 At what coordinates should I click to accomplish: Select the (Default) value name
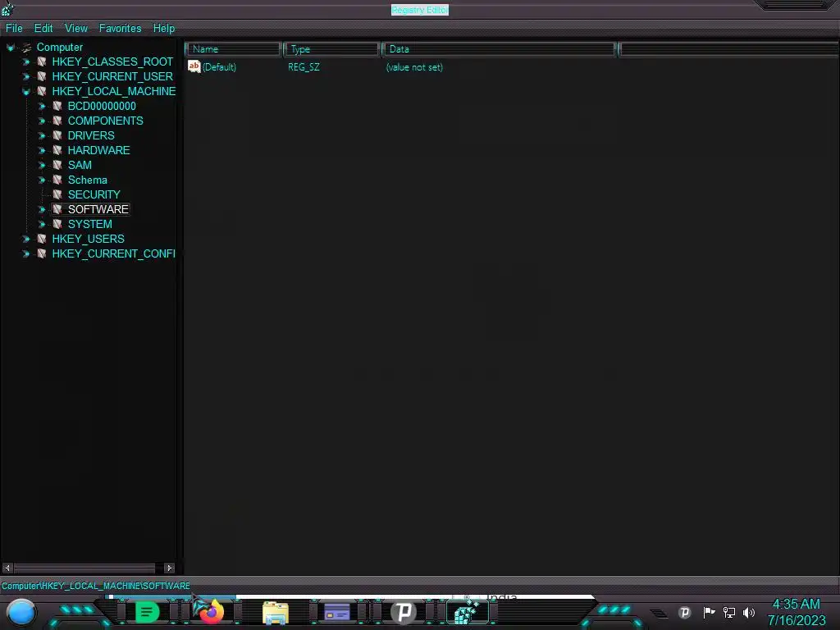pyautogui.click(x=219, y=67)
